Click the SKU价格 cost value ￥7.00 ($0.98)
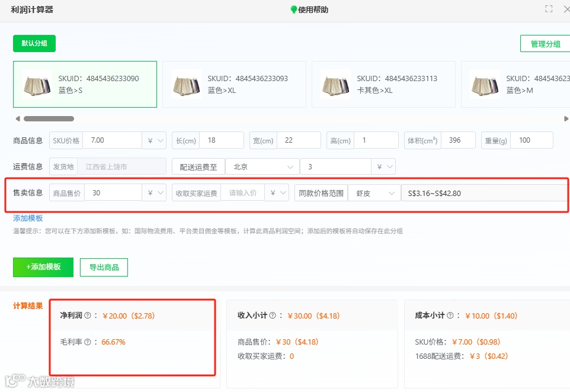Image resolution: width=570 pixels, height=392 pixels. click(476, 342)
